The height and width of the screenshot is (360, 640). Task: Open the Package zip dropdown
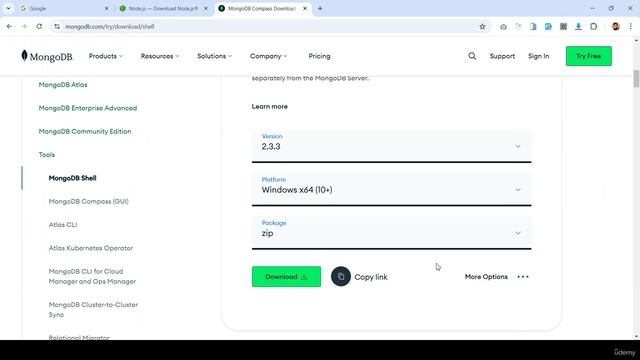point(391,233)
